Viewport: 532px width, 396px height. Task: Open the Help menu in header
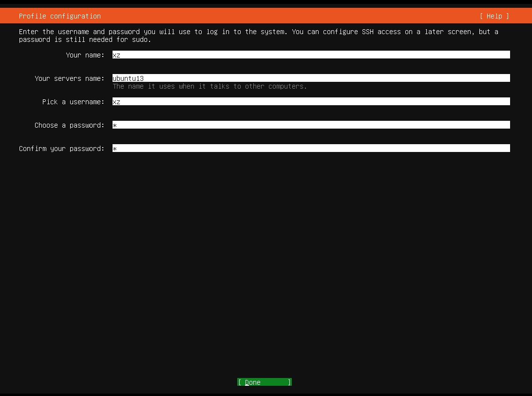(x=494, y=16)
